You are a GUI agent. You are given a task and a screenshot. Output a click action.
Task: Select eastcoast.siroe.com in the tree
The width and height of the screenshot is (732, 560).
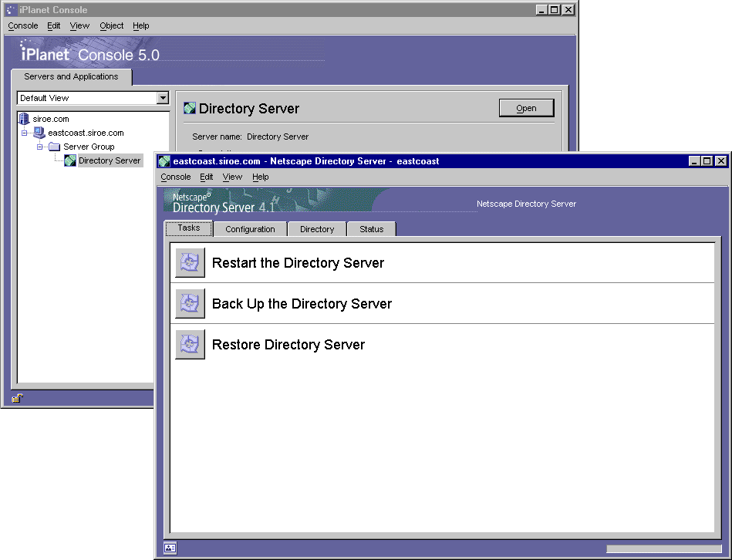pos(86,133)
